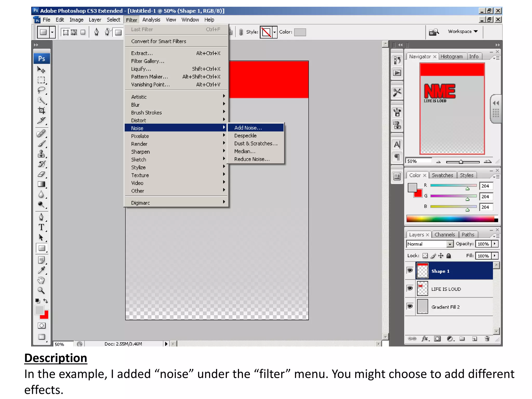Switch to the Swatches tab
This screenshot has height=399, width=532.
pos(442,175)
